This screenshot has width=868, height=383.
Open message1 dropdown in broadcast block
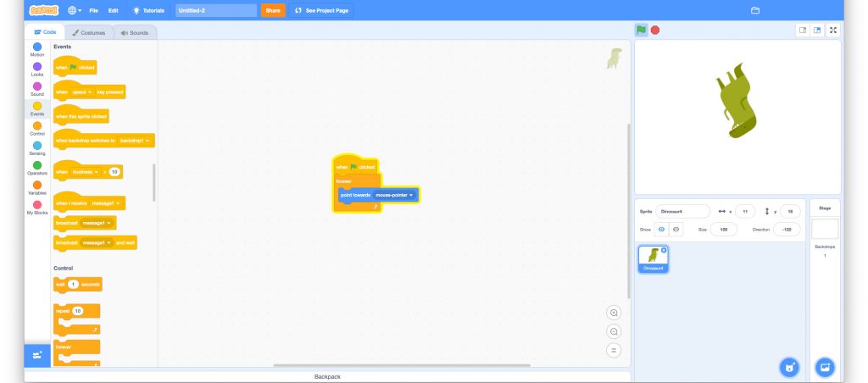(97, 223)
